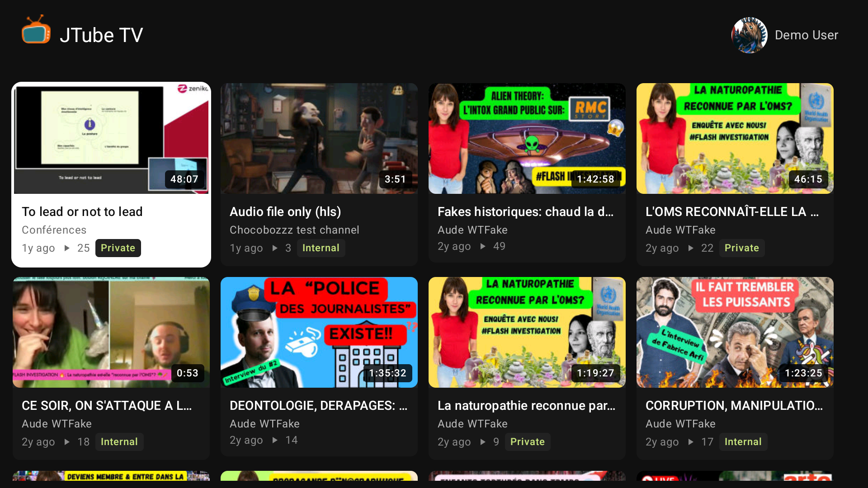Select title 'CORRUPTION, MANIPULATIO...'
This screenshot has height=488, width=868.
pyautogui.click(x=734, y=406)
